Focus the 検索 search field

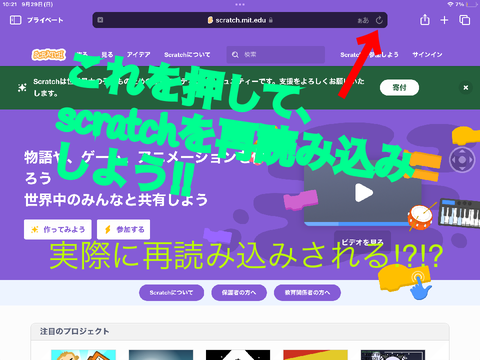click(276, 55)
